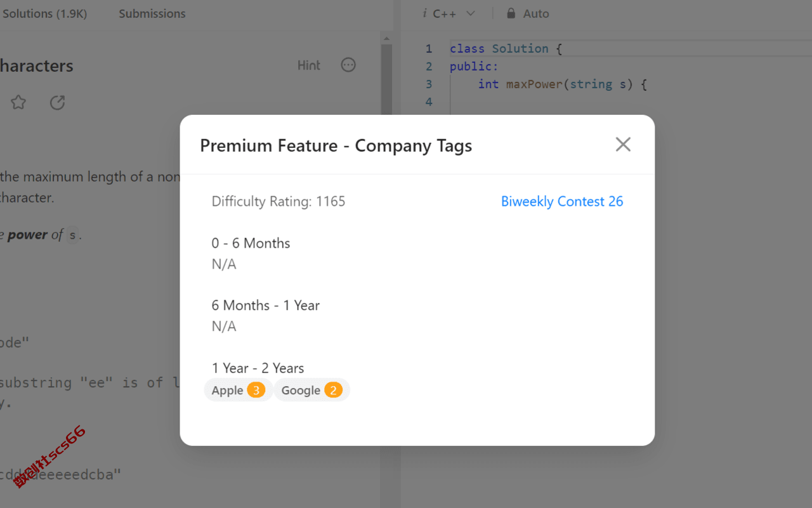812x508 pixels.
Task: Click line number 1 in editor gutter
Action: point(429,48)
